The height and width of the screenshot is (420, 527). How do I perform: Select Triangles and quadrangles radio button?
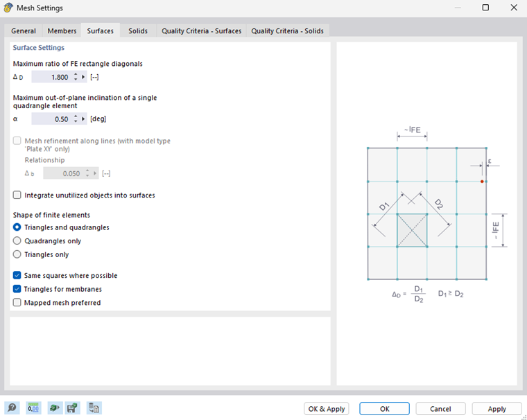(17, 227)
